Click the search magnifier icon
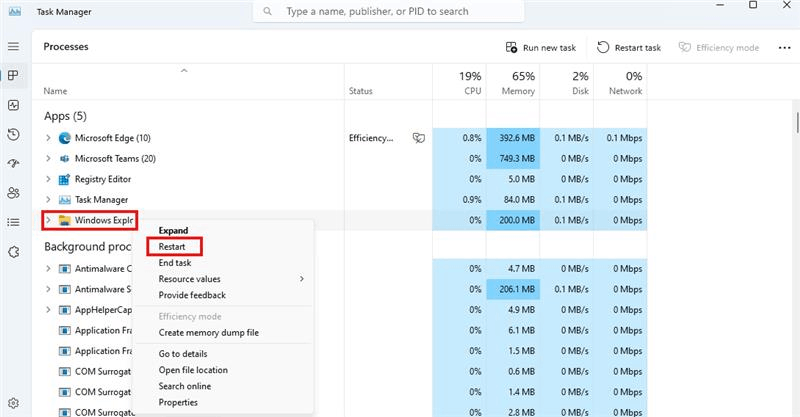The image size is (800, 417). tap(267, 11)
